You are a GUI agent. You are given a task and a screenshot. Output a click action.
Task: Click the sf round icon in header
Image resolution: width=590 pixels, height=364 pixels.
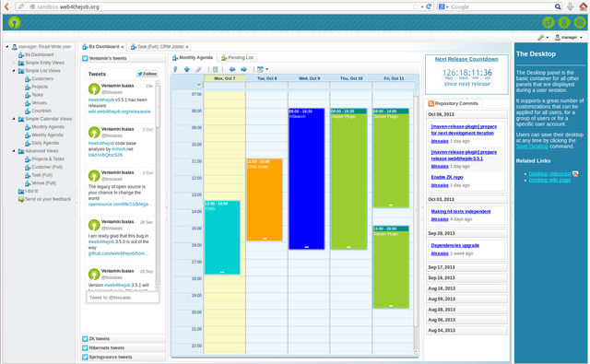(x=549, y=22)
